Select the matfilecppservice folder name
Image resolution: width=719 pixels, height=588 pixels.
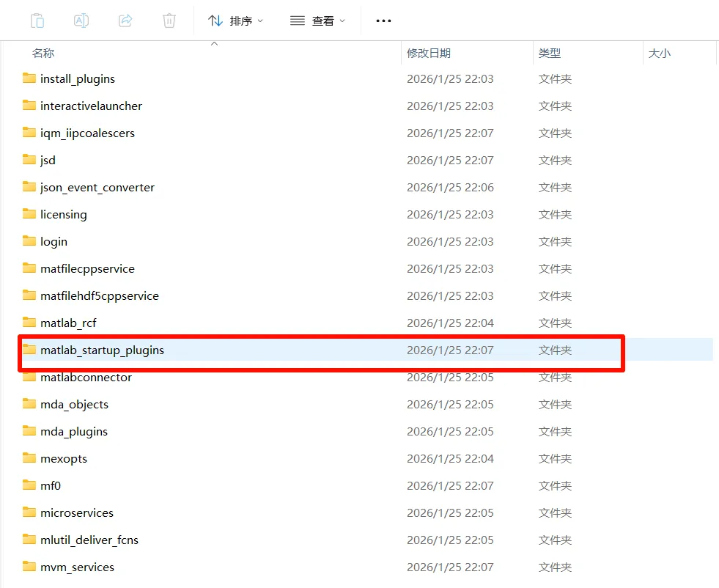[87, 269]
